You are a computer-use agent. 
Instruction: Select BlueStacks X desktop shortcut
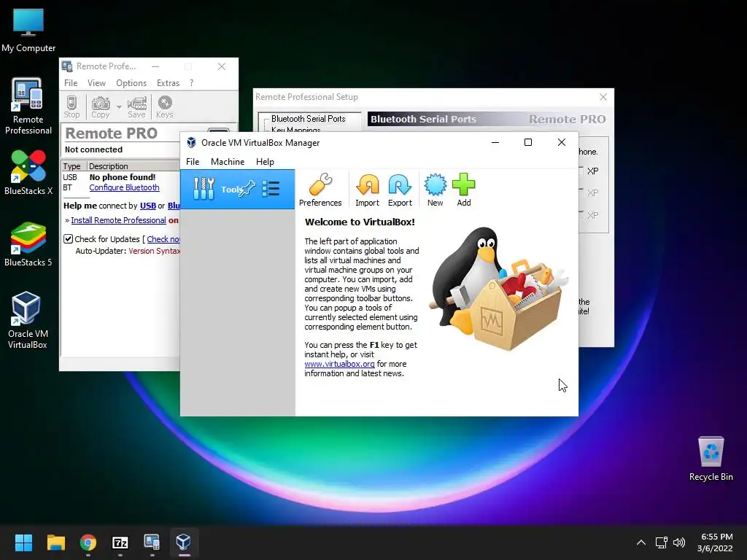pyautogui.click(x=28, y=172)
